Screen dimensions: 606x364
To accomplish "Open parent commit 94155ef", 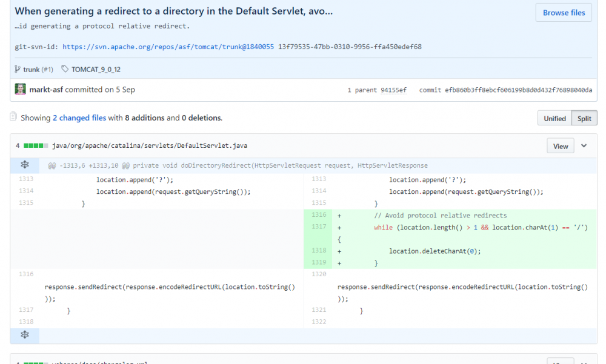I will [393, 90].
